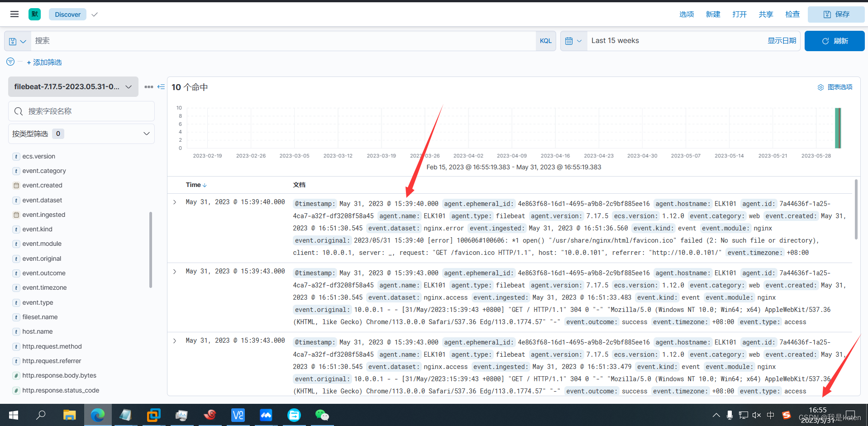This screenshot has width=868, height=426.
Task: Open 图表选项 chart options gear icon
Action: pos(820,87)
